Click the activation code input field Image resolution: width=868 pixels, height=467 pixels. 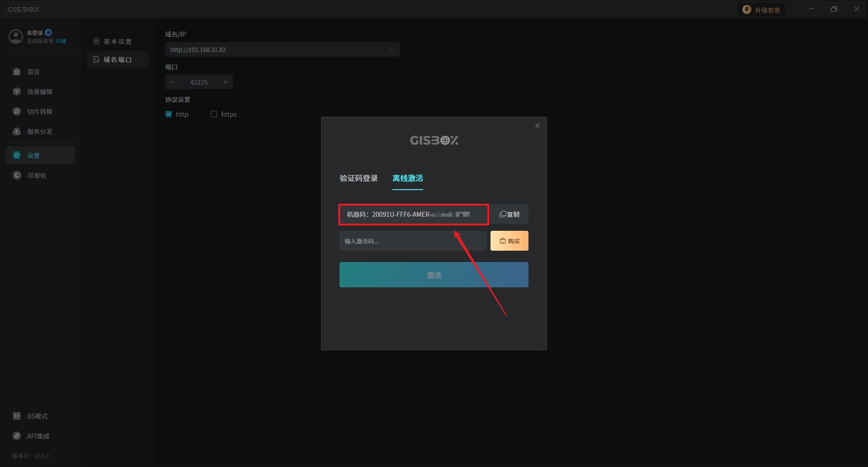(412, 241)
